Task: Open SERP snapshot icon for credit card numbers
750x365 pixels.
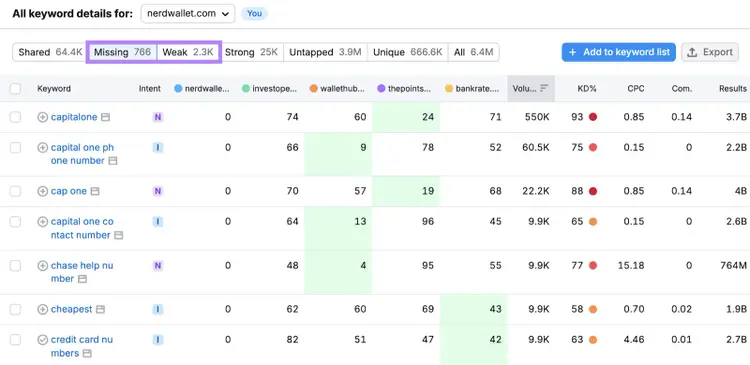Action: tap(87, 354)
